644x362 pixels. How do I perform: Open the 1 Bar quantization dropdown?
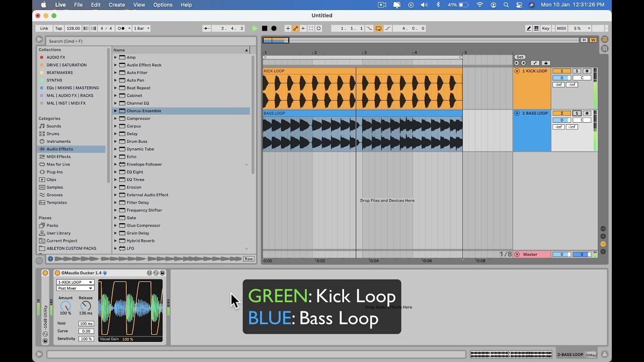(x=141, y=29)
